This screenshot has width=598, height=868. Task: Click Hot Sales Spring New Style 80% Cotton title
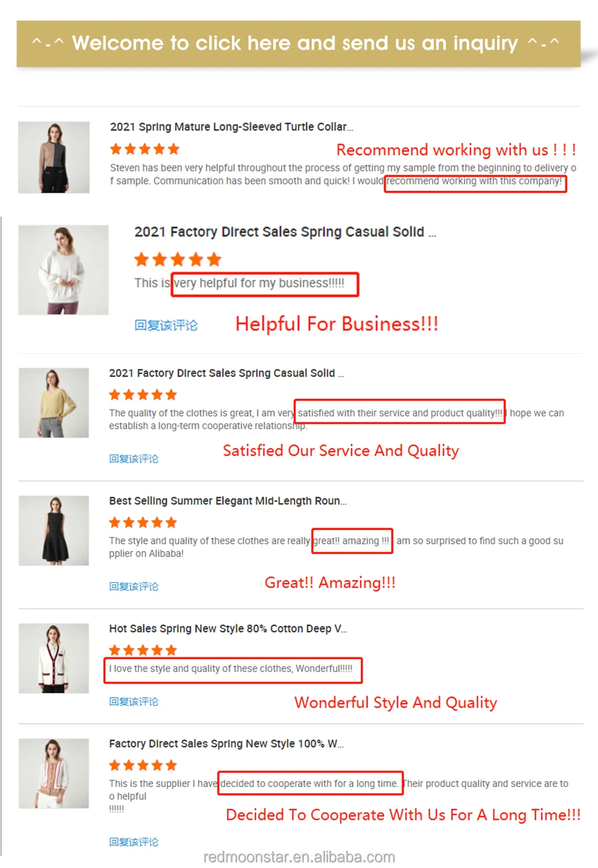228,628
